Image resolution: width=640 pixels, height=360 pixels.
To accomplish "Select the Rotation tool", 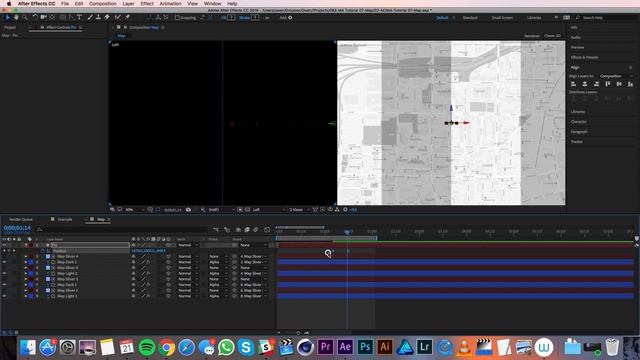I will (x=35, y=18).
